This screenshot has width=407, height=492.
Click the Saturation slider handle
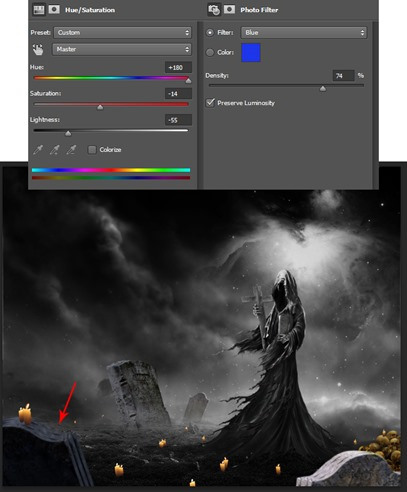100,107
